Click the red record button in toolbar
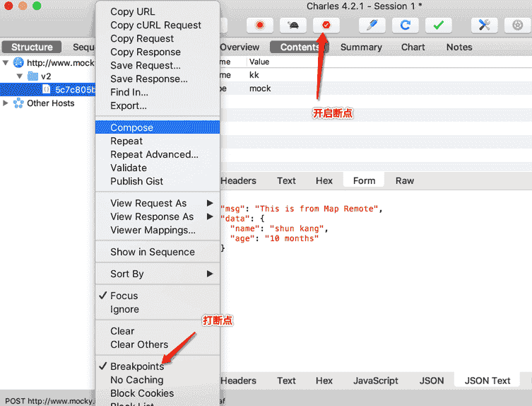532x406 pixels. (x=260, y=25)
